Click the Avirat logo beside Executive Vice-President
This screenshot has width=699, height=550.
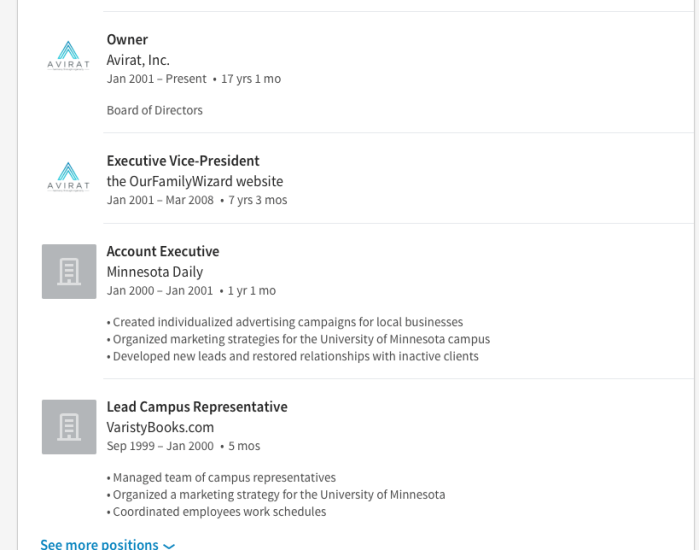pos(68,176)
